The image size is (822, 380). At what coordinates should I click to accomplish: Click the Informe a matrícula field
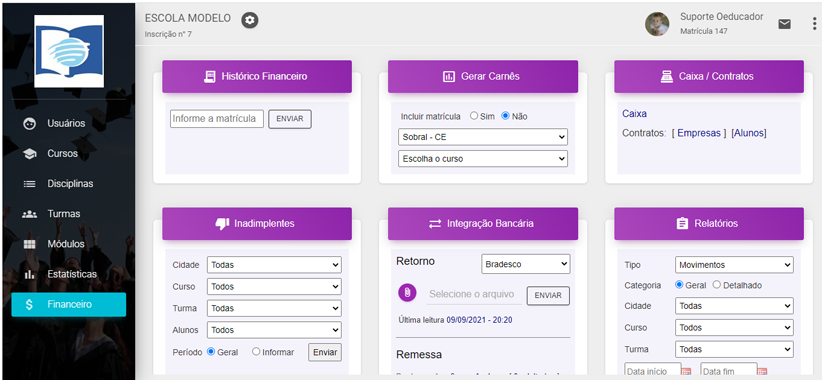217,118
